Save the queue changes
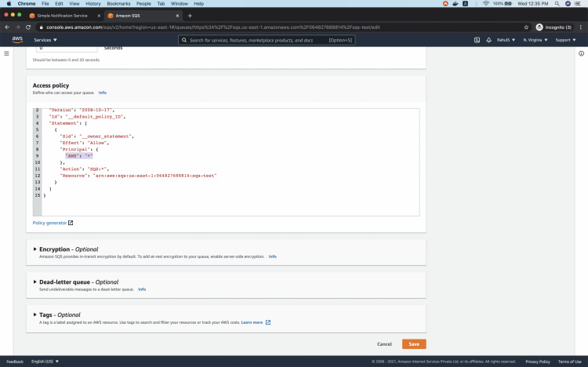This screenshot has height=367, width=588. [x=414, y=343]
